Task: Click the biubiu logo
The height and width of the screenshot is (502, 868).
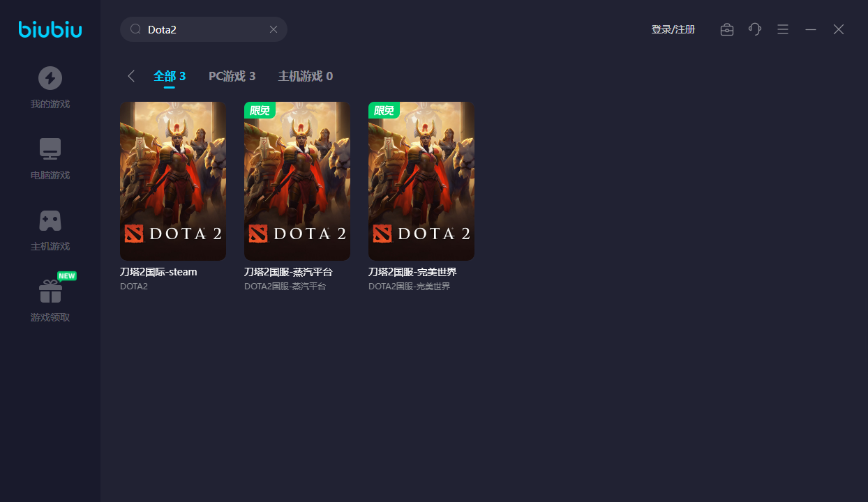Action: (50, 29)
